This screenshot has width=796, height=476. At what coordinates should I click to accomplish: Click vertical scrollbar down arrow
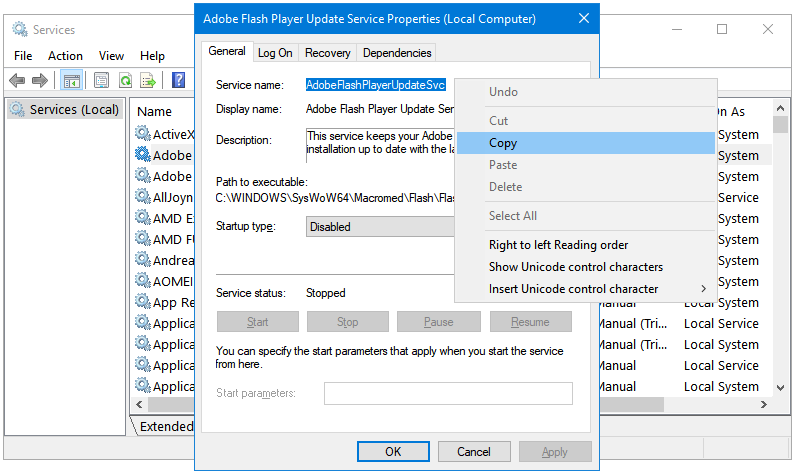pos(781,388)
